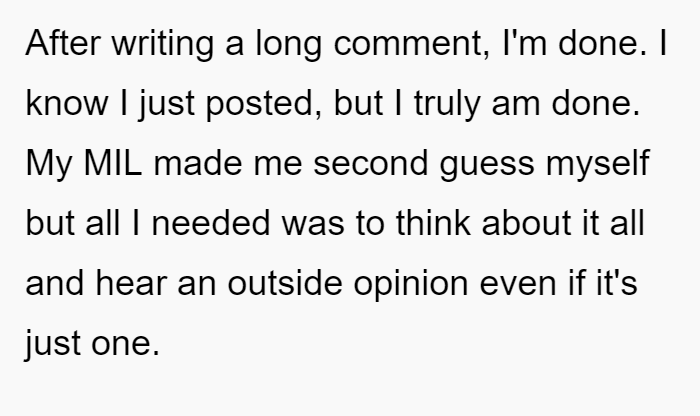700x416 pixels.
Task: Click the word "think" on fourth line
Action: (433, 223)
